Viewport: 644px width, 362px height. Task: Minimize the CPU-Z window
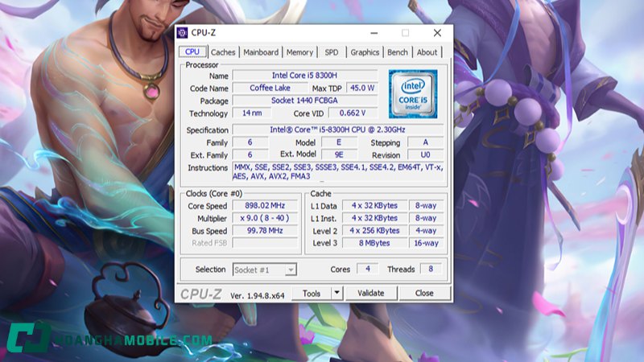click(x=374, y=33)
